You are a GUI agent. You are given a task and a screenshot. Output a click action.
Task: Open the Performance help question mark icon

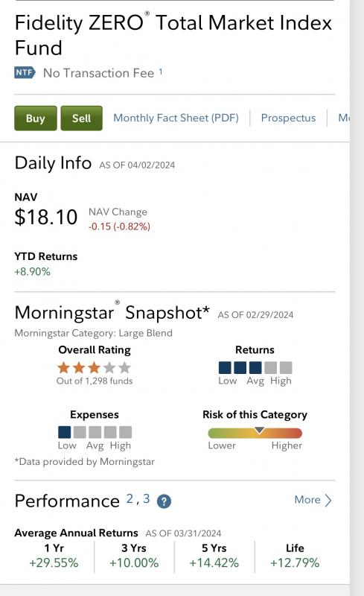[165, 501]
